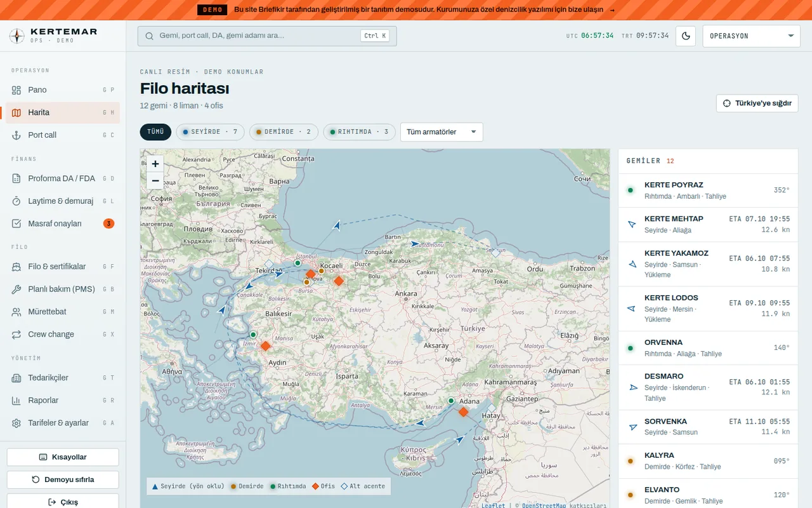Viewport: 812px width, 508px height.
Task: Click Demoyu sıfırla button
Action: pyautogui.click(x=63, y=480)
